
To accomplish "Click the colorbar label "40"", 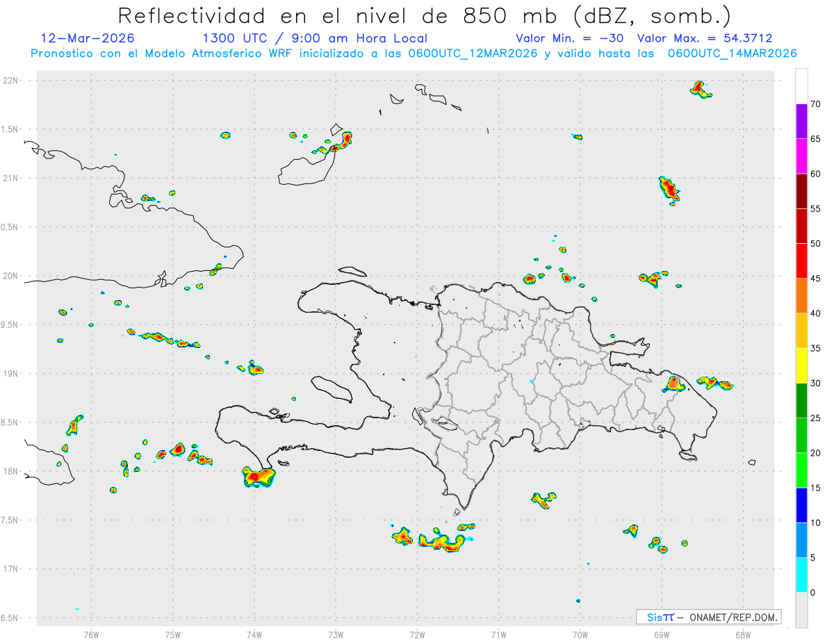I will click(815, 313).
